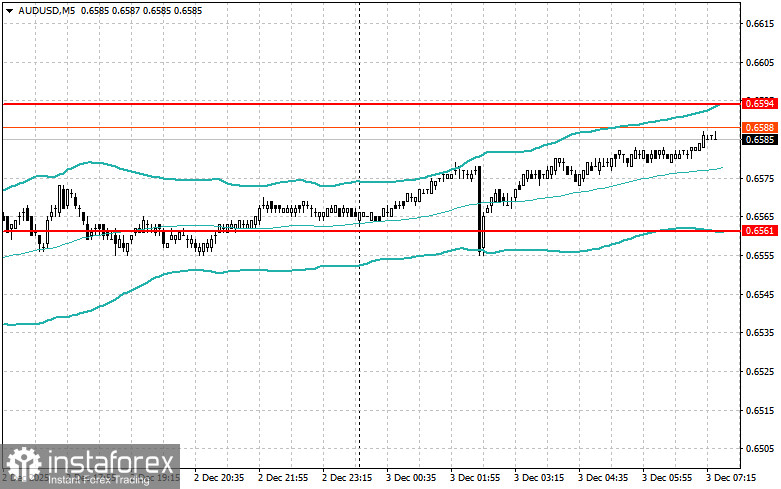Click the 3 Dec 05:55 time label
This screenshot has height=489, width=781.
667,478
